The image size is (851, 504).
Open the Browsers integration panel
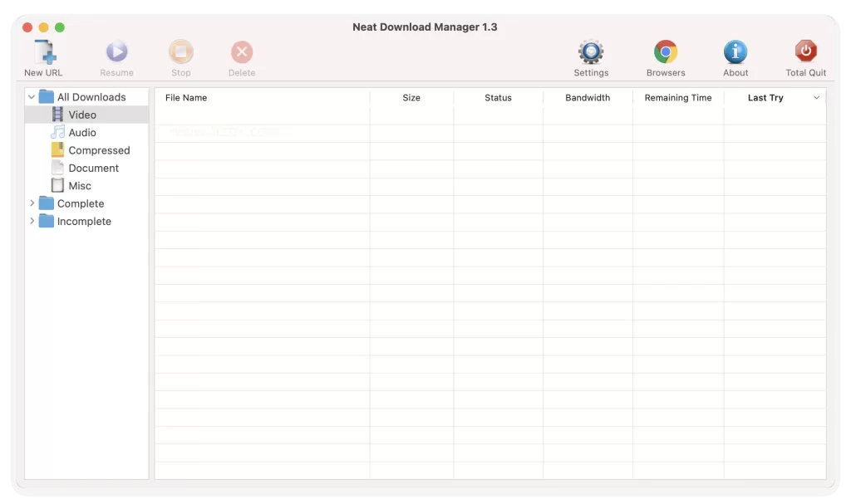[x=665, y=55]
